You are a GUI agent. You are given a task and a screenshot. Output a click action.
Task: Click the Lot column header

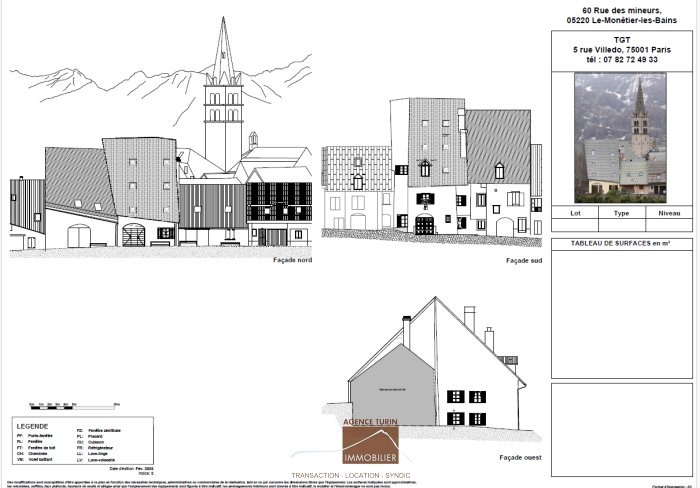pos(575,213)
